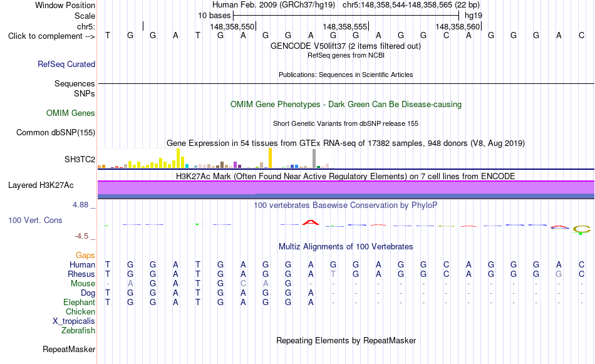Open the Common dbSNP(155) track label
The width and height of the screenshot is (595, 364).
56,132
